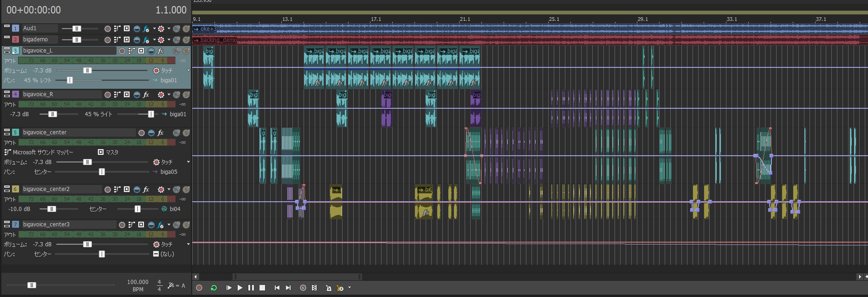Click the 100.000 BPM tempo display
Screen dimensions: 868x297
click(138, 282)
